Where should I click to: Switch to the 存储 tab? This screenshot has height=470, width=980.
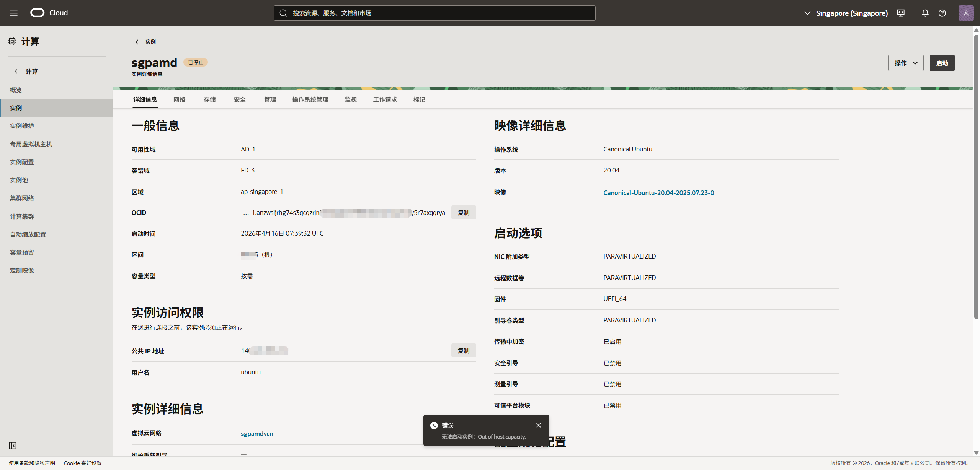[x=209, y=99]
